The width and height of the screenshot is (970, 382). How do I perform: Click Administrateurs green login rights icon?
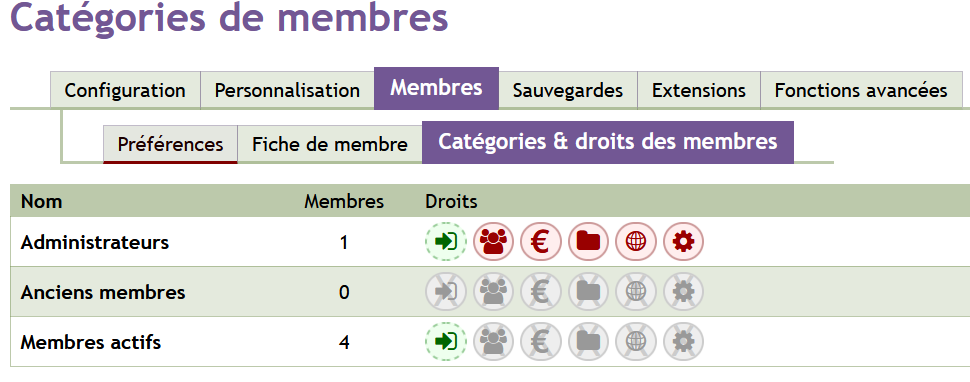coord(445,242)
